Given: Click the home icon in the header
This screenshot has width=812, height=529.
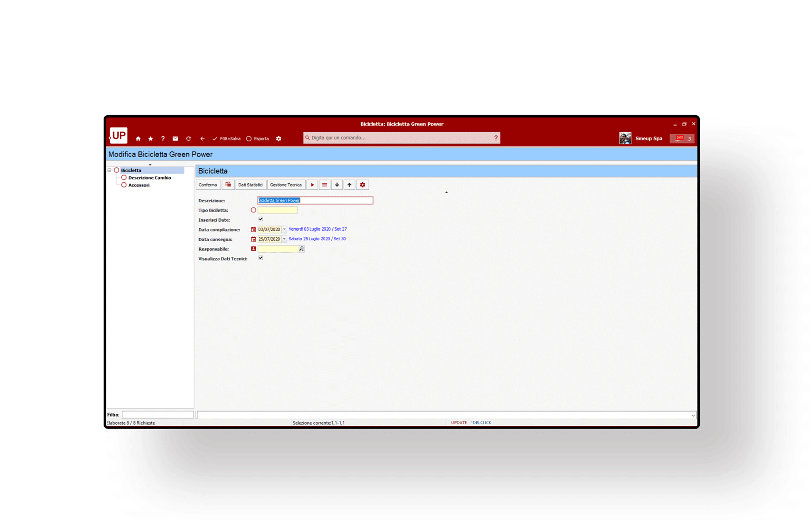Looking at the screenshot, I should pyautogui.click(x=138, y=139).
